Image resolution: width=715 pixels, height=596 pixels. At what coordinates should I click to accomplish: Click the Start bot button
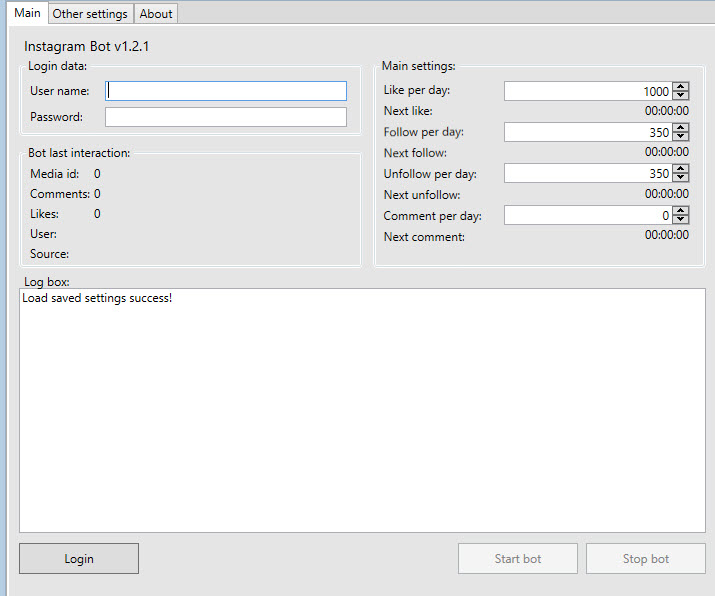pyautogui.click(x=518, y=559)
